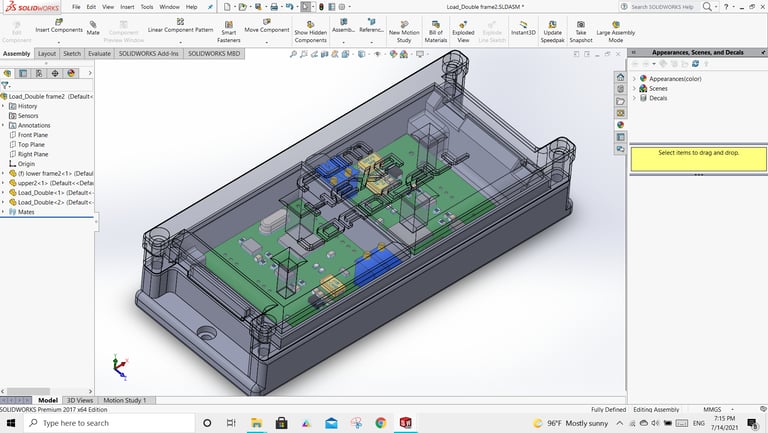
Task: Switch to 3D Views bottom tab
Action: (79, 400)
